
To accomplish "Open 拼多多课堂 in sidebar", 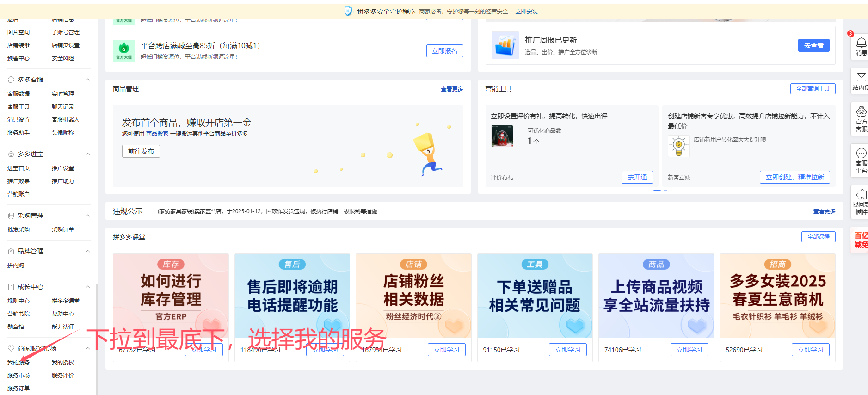I will coord(66,301).
